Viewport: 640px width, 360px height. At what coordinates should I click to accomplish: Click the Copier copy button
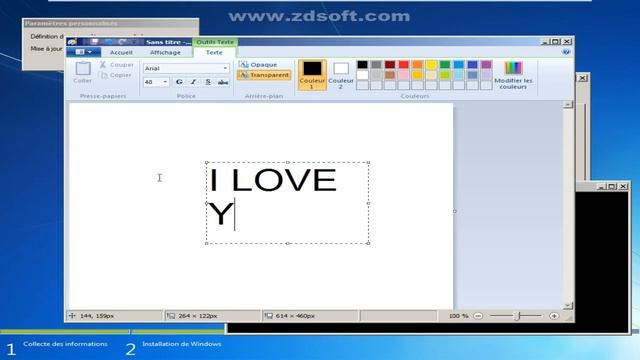(x=116, y=75)
